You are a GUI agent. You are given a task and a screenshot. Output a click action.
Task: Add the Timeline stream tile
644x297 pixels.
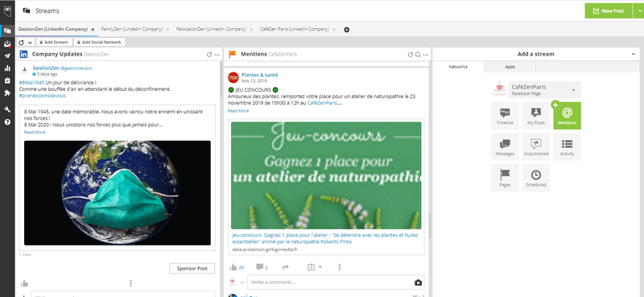(505, 116)
